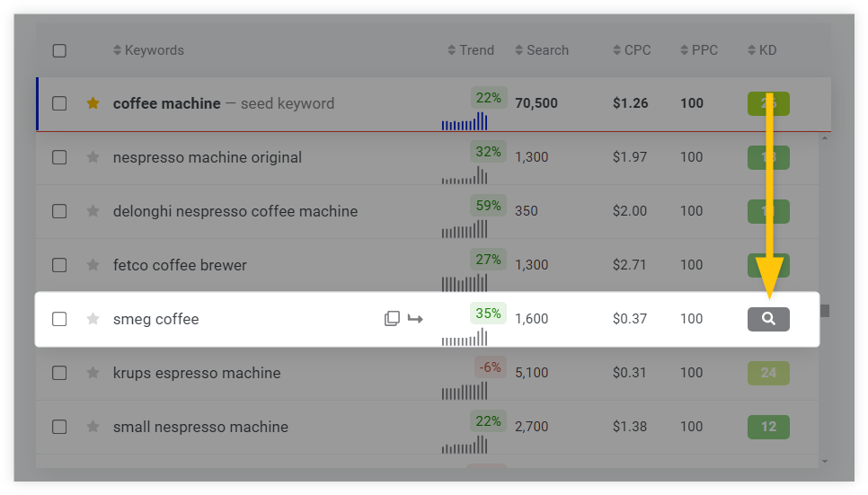Image resolution: width=868 pixels, height=495 pixels.
Task: Sort the table by Keywords column
Action: (148, 49)
